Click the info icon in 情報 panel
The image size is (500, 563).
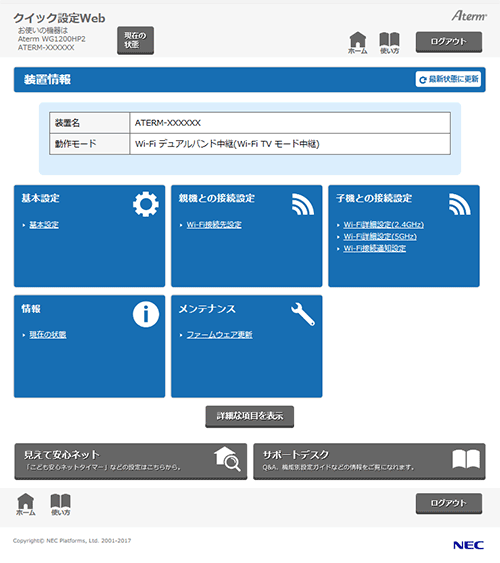146,314
